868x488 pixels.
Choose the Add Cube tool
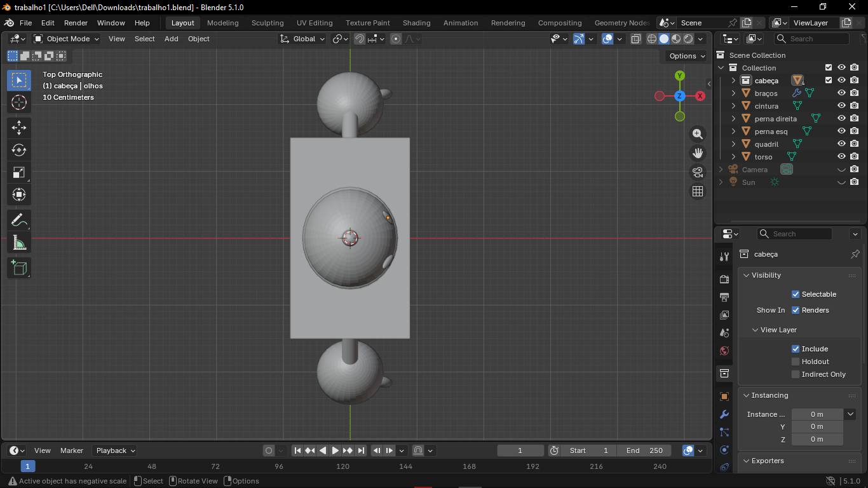pos(19,268)
